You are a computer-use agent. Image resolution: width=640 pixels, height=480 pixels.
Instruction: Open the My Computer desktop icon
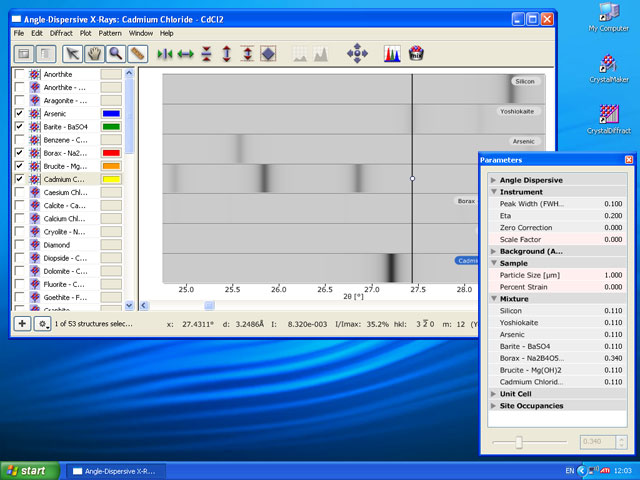609,18
